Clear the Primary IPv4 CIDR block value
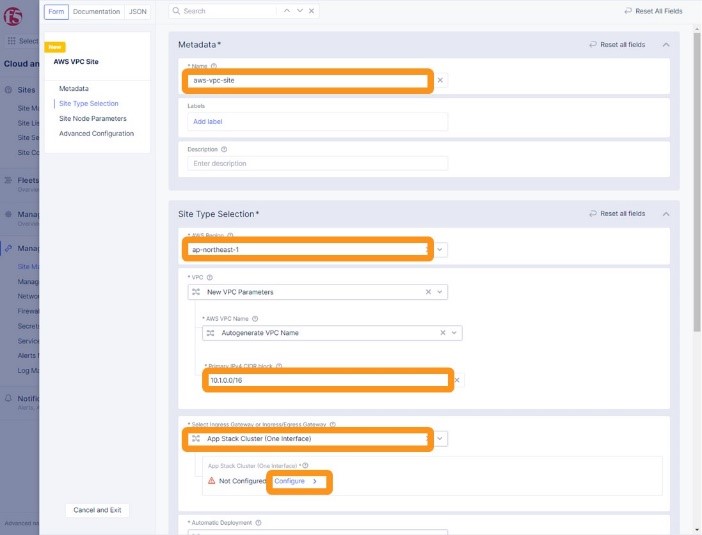This screenshot has height=535, width=702. click(x=457, y=380)
